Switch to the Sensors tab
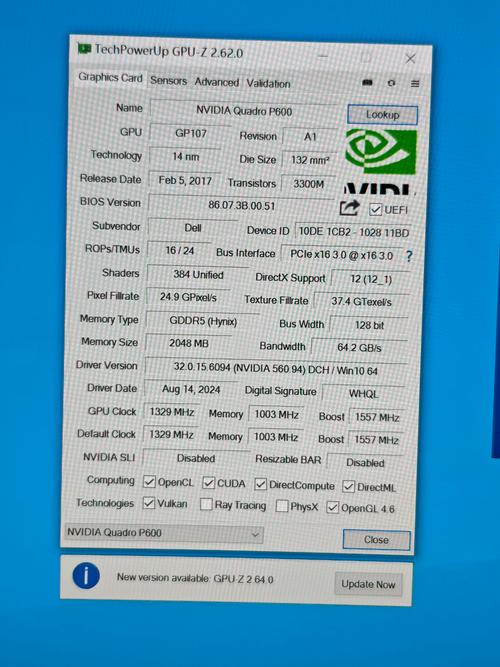Screen dimensions: 500x667 coord(169,80)
